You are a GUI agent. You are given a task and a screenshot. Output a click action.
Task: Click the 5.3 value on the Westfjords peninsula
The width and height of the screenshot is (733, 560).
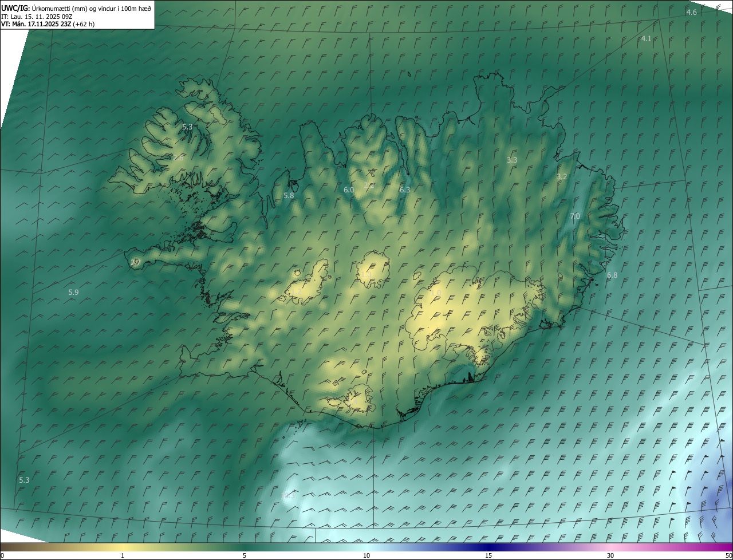point(187,127)
